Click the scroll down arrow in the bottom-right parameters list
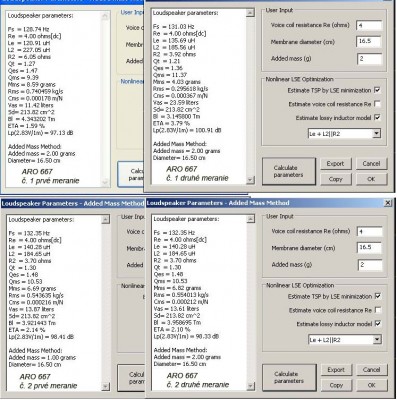 click(x=251, y=386)
